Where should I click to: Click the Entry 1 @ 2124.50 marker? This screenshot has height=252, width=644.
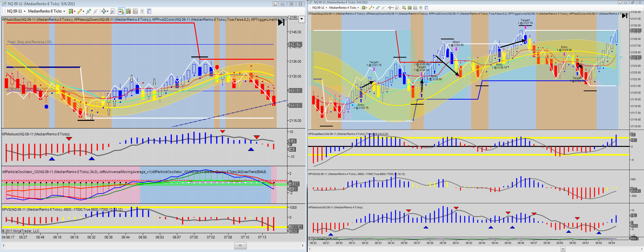pyautogui.click(x=564, y=49)
